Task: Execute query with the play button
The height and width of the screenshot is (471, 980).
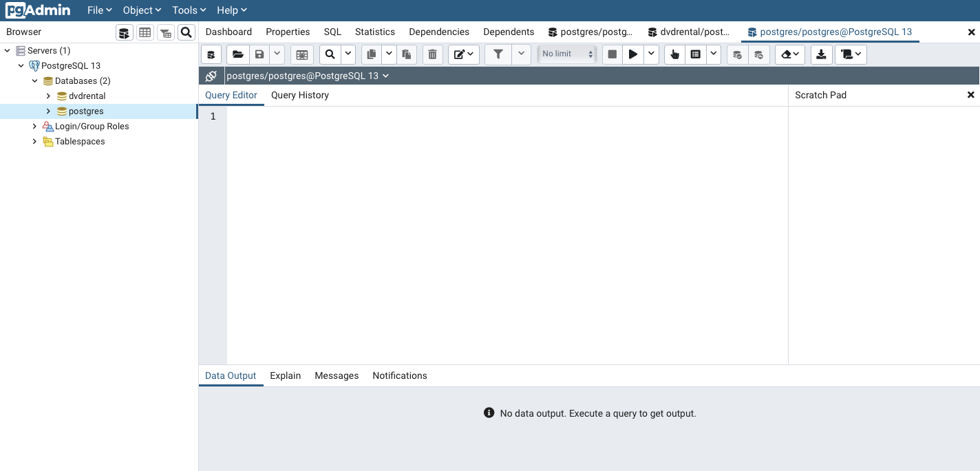Action: [633, 54]
